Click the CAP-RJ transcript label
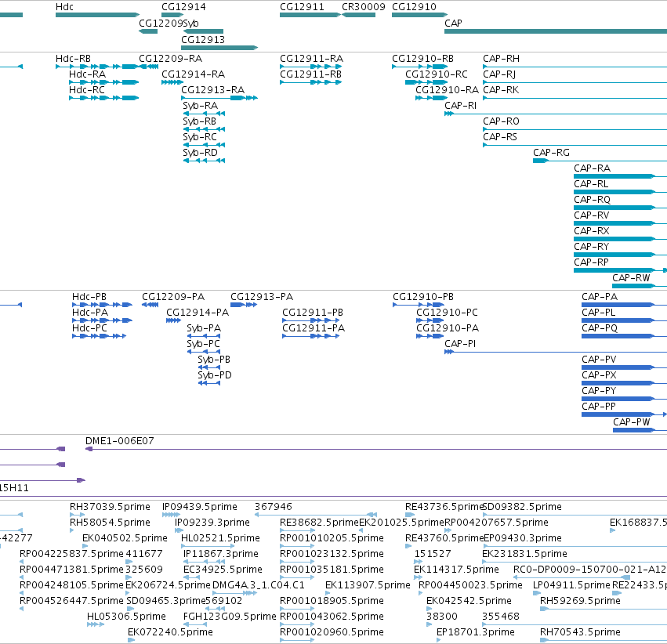 point(499,74)
